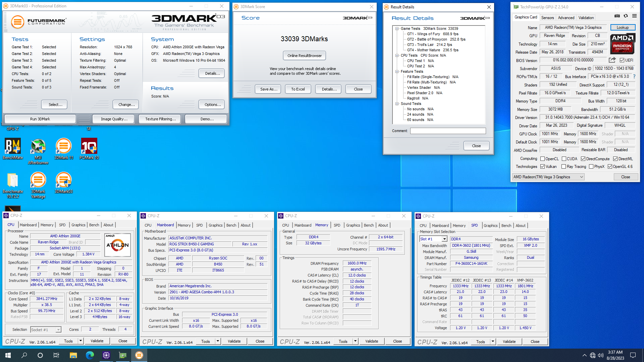644x362 pixels.
Task: Switch to GPU-Z via the taskbar icon
Action: click(x=123, y=355)
